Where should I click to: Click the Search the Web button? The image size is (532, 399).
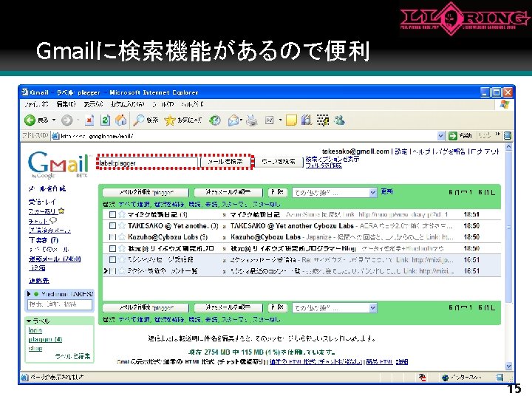click(279, 162)
